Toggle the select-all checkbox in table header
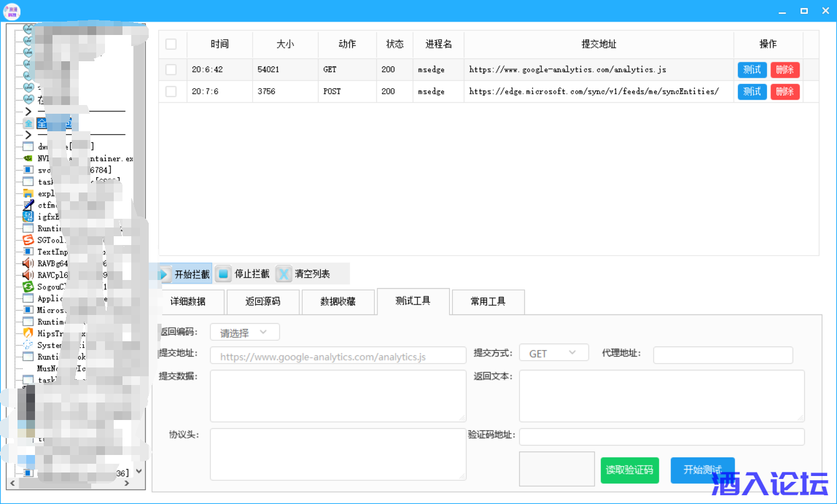837x504 pixels. coord(171,44)
